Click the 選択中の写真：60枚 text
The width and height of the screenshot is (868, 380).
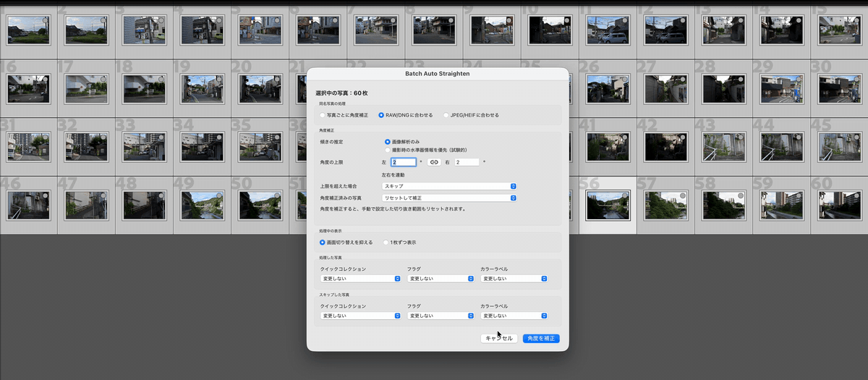pos(342,93)
